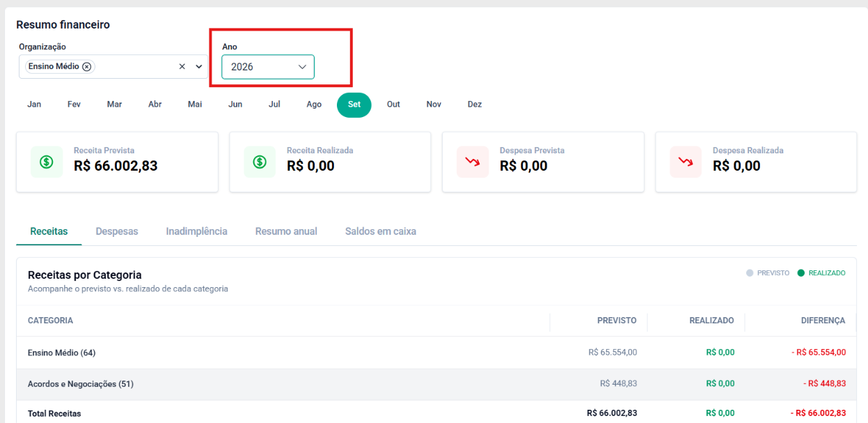The height and width of the screenshot is (423, 868).
Task: Click the Despesa Prevista trend-down icon
Action: coord(473,162)
